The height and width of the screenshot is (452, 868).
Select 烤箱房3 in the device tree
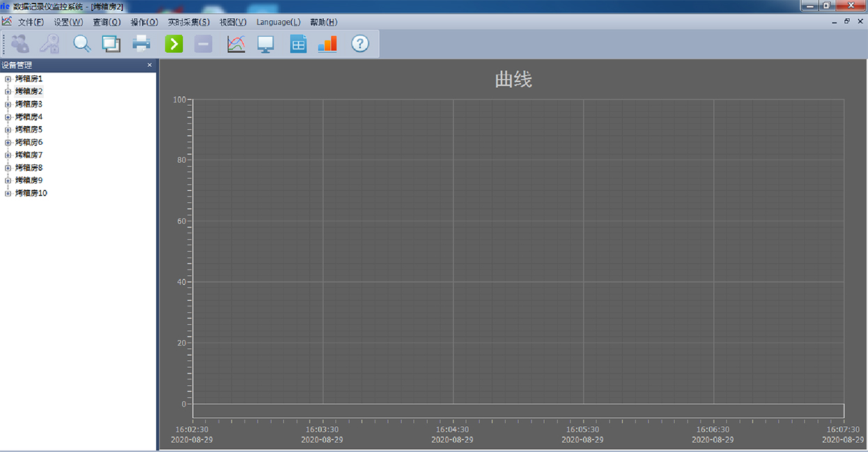pos(29,104)
